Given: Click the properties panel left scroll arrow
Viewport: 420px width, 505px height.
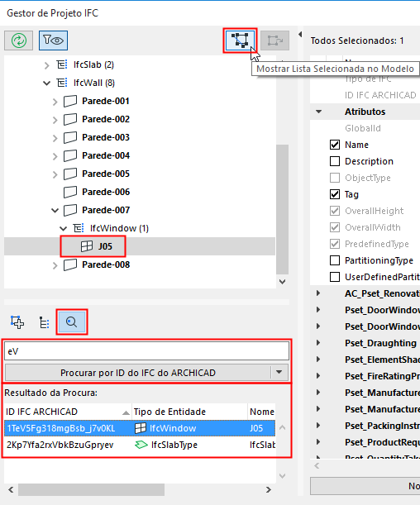Looking at the screenshot, I should [317, 465].
